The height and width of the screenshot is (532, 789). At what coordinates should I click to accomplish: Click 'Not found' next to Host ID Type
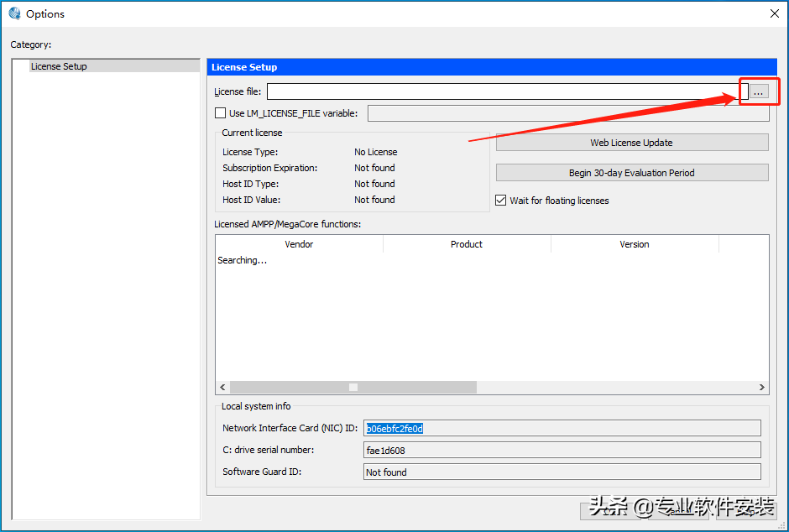(x=374, y=184)
